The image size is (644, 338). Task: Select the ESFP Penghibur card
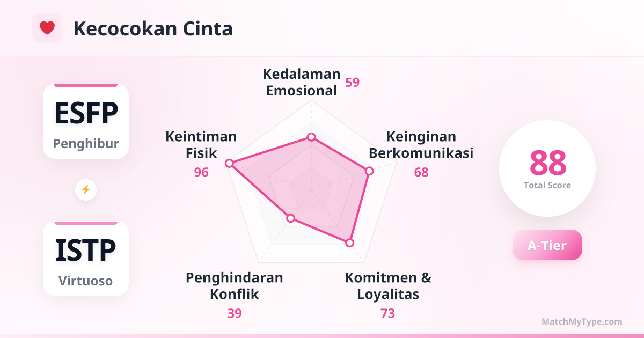[86, 121]
